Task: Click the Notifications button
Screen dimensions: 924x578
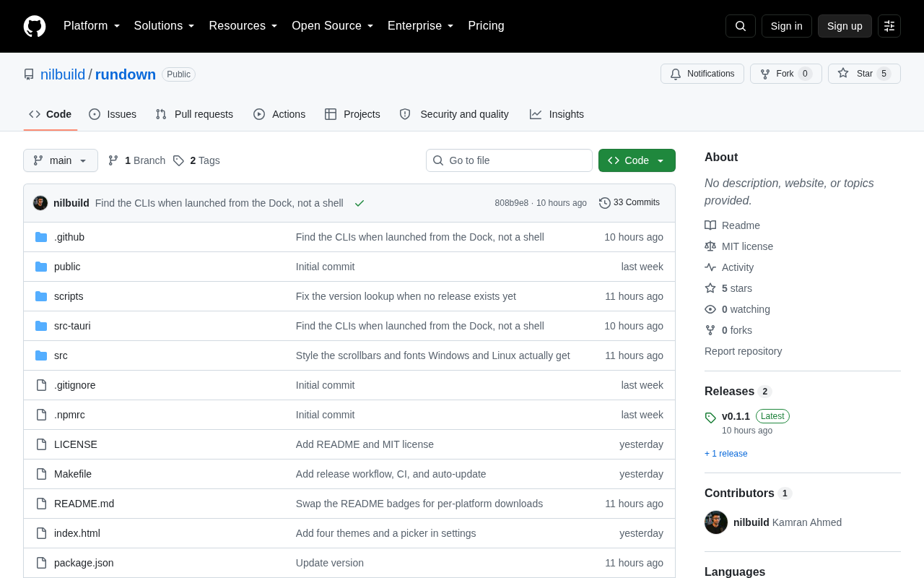Action: [702, 74]
